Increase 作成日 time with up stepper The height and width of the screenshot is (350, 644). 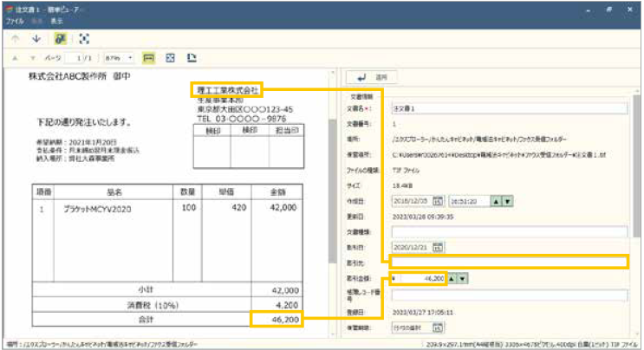[x=496, y=201]
